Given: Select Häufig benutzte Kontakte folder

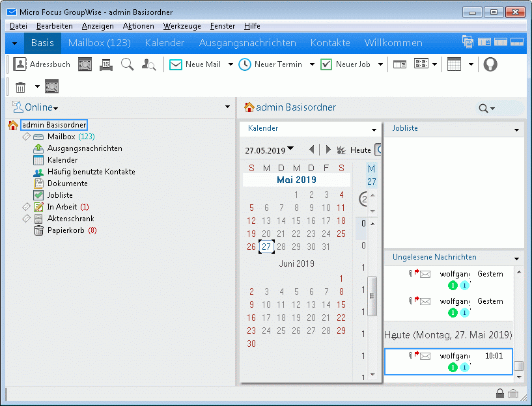Looking at the screenshot, I should (91, 172).
